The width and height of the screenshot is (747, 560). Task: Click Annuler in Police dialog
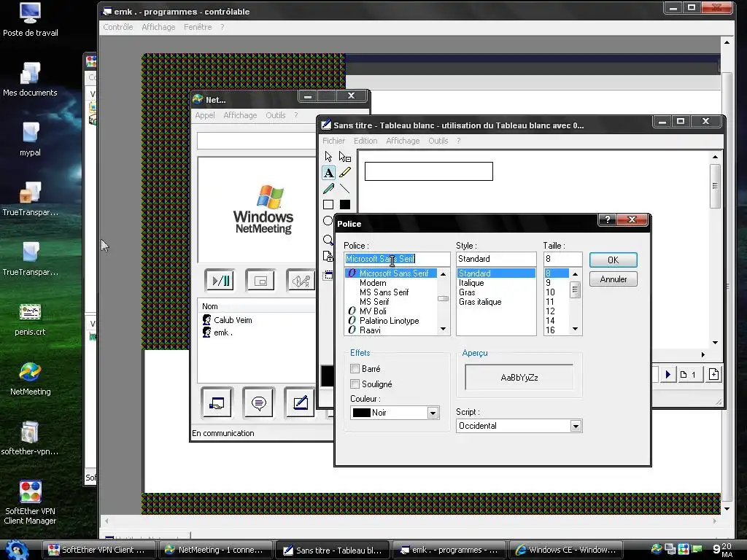(613, 279)
